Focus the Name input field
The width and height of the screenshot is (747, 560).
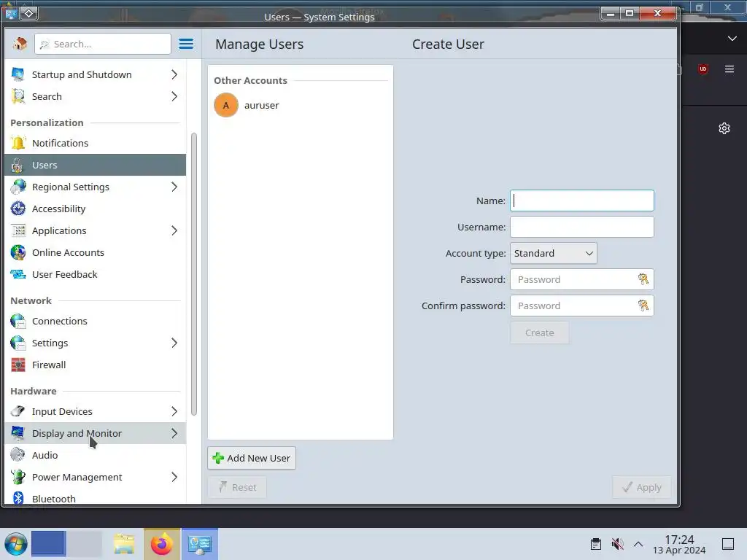[581, 201]
